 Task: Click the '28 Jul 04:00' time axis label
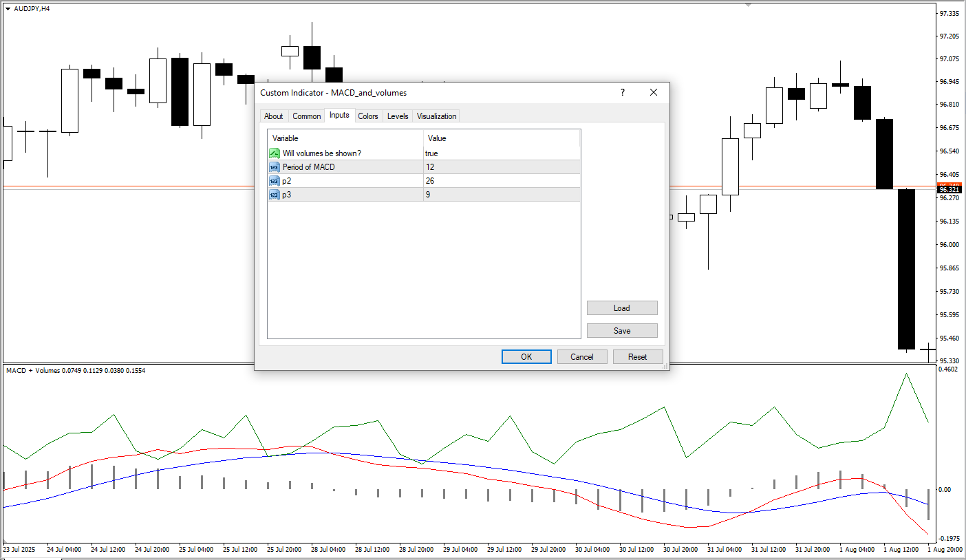[x=328, y=550]
